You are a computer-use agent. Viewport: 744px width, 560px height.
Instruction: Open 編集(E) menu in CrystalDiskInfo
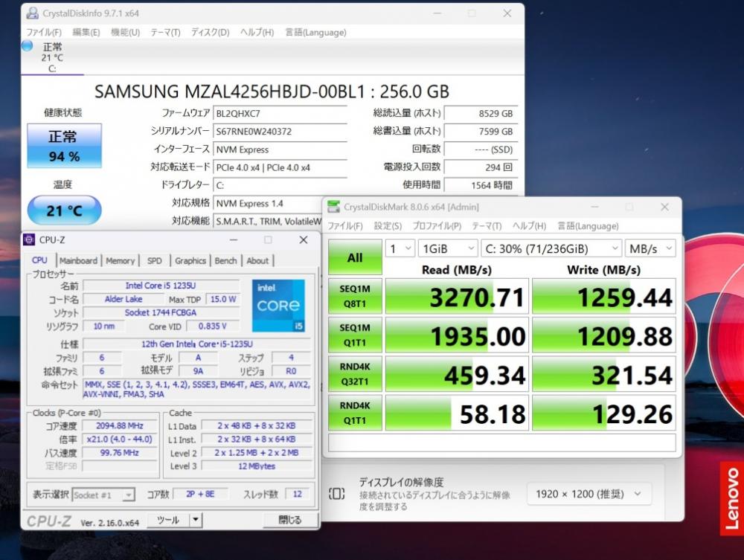[x=86, y=32]
